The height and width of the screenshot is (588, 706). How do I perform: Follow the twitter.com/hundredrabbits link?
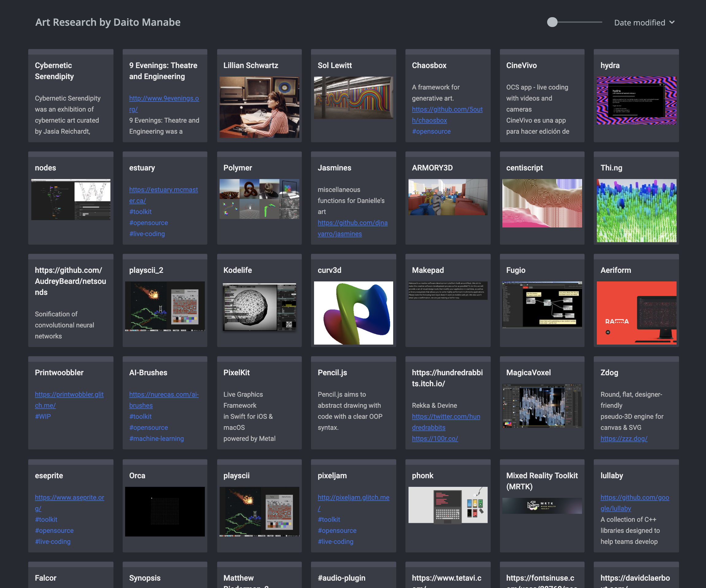click(x=446, y=422)
